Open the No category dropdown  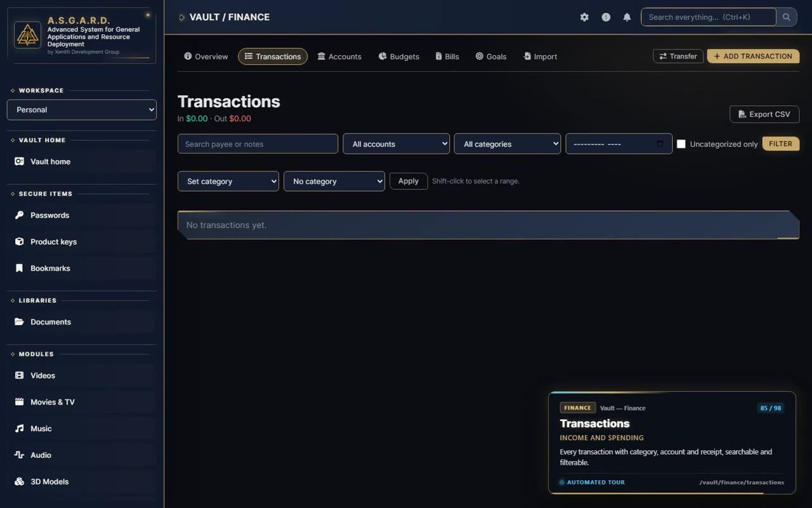pyautogui.click(x=334, y=181)
